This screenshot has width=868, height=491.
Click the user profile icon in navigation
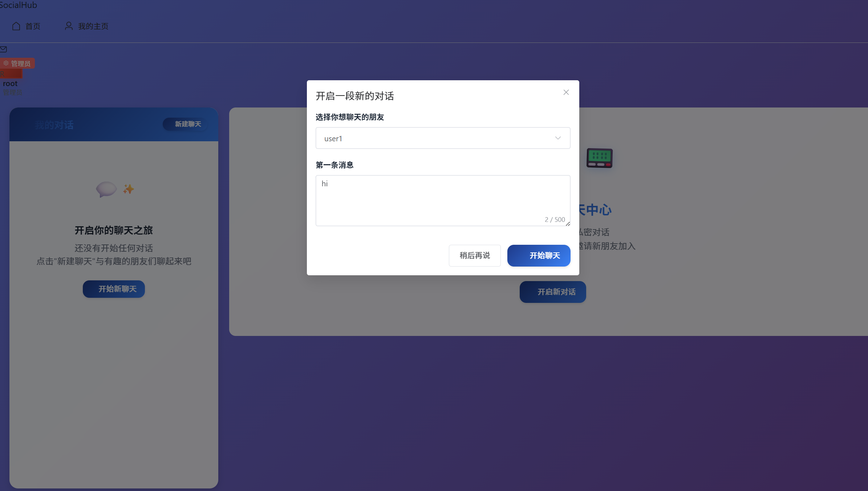pos(69,26)
